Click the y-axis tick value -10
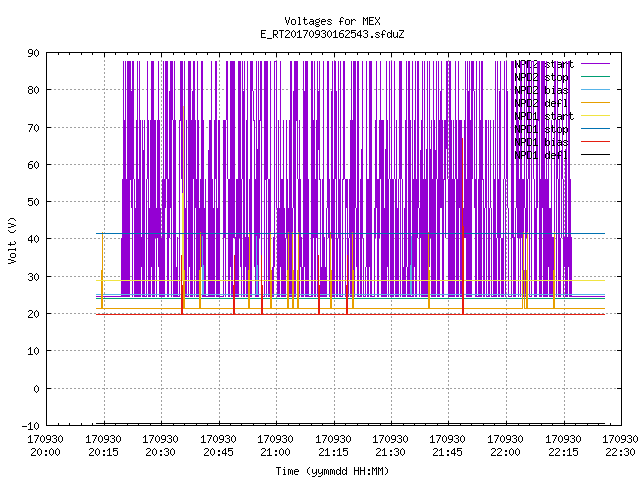The width and height of the screenshot is (640, 480). 31,426
